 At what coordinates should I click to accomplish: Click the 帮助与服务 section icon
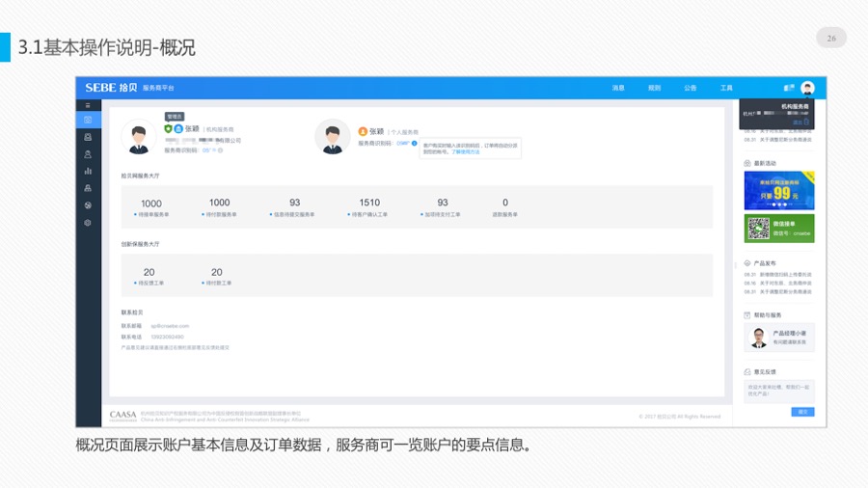pos(747,314)
